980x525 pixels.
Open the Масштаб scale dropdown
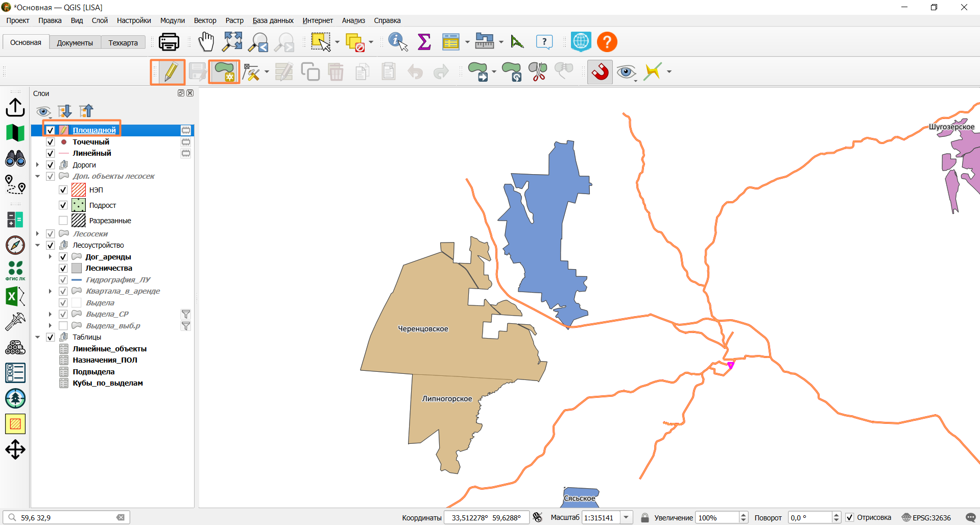(627, 518)
